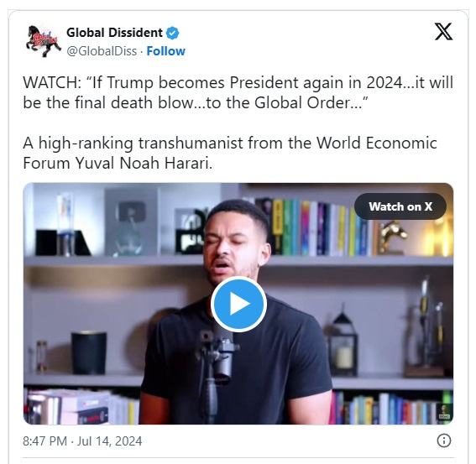The height and width of the screenshot is (464, 476).
Task: Open the X logo in the tweet corner
Action: (443, 32)
